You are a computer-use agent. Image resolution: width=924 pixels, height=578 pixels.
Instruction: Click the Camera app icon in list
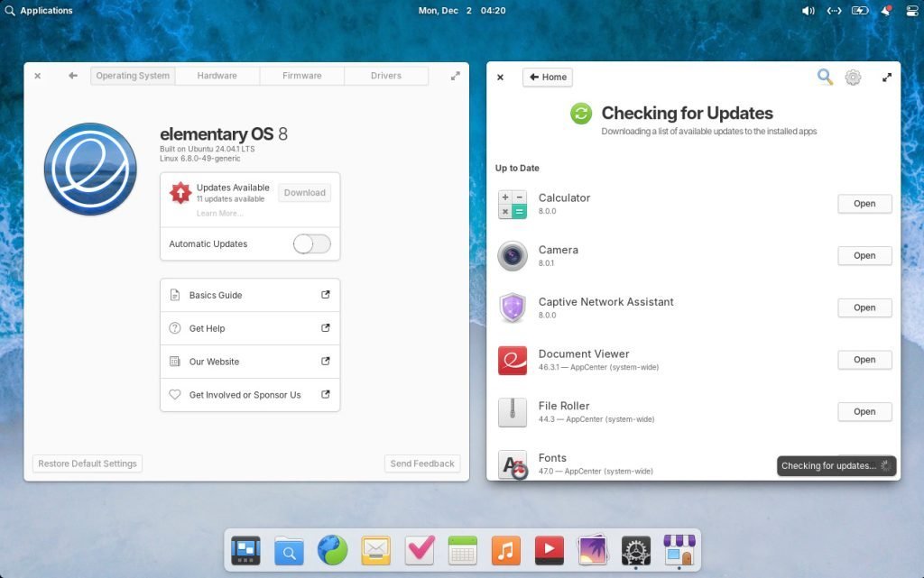click(513, 256)
